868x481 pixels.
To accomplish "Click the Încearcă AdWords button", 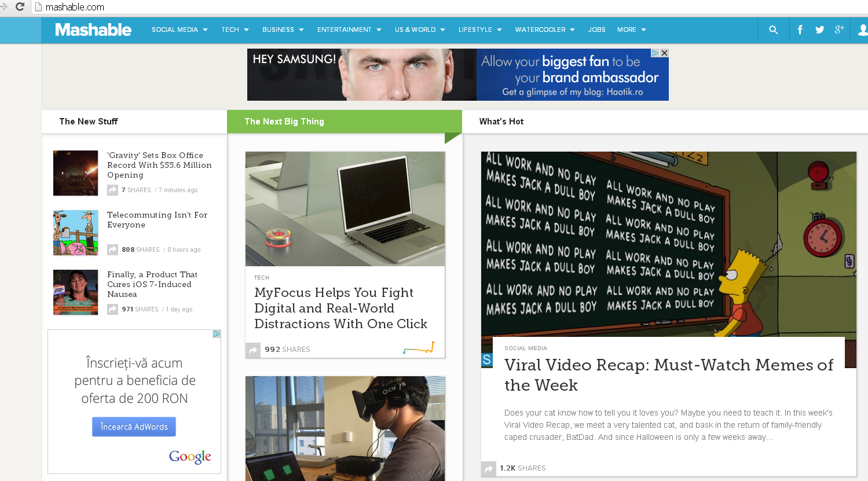I will (x=134, y=427).
